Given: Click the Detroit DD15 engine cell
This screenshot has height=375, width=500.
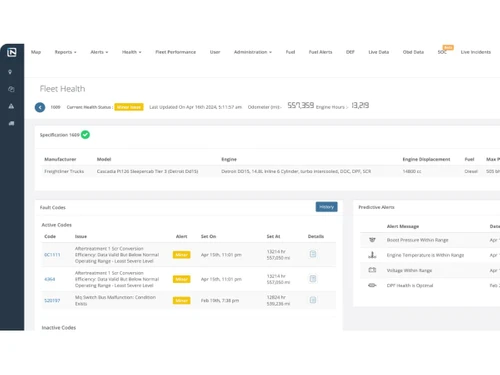Looking at the screenshot, I should click(x=296, y=171).
